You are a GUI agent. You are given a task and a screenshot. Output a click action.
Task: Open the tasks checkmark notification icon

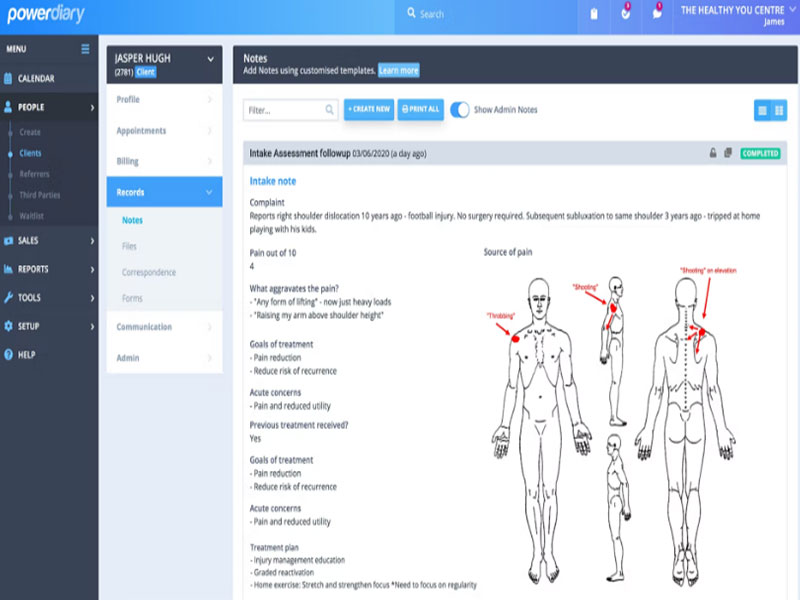tap(626, 13)
